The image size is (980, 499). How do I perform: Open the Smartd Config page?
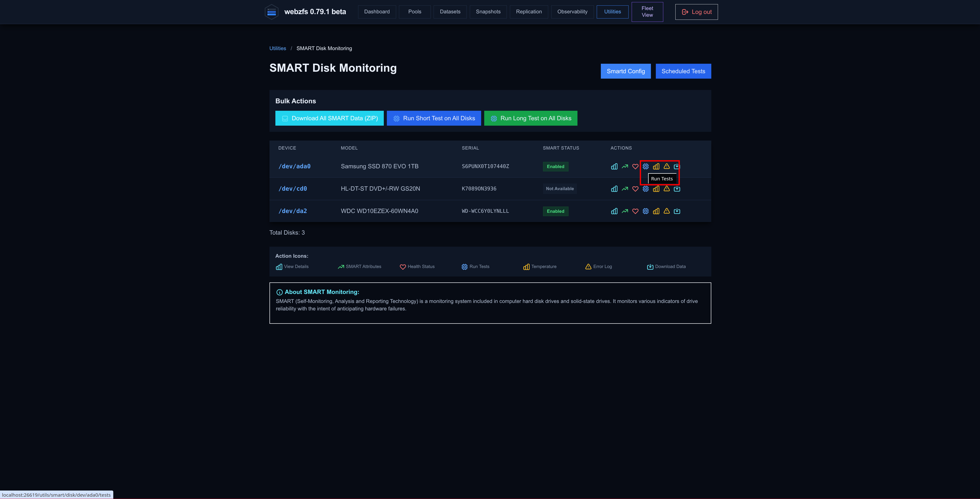click(x=626, y=71)
